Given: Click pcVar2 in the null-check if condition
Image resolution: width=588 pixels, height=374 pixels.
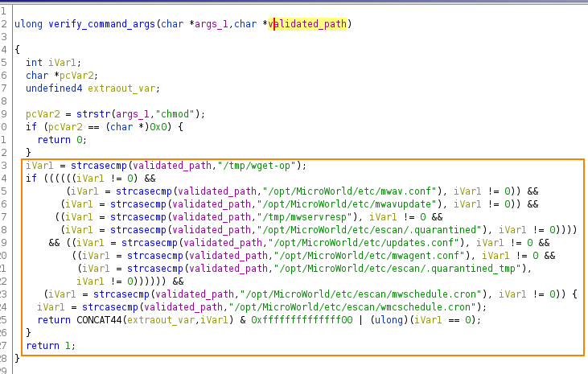Looking at the screenshot, I should pos(65,127).
